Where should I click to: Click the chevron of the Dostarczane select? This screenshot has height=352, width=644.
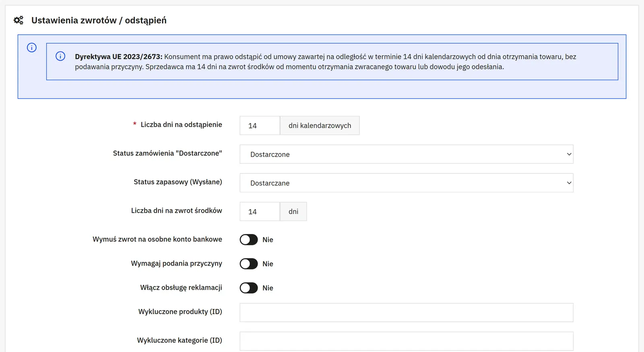coord(569,183)
